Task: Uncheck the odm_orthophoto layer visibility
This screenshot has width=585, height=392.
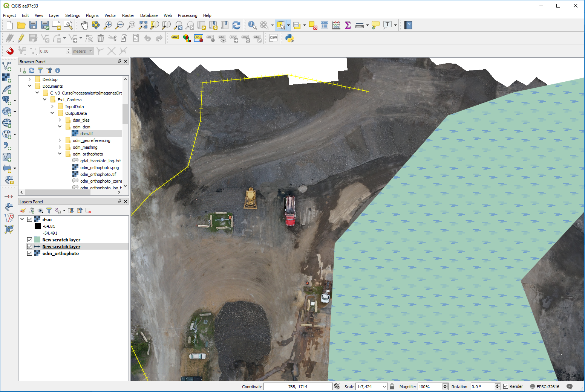Action: pyautogui.click(x=30, y=253)
